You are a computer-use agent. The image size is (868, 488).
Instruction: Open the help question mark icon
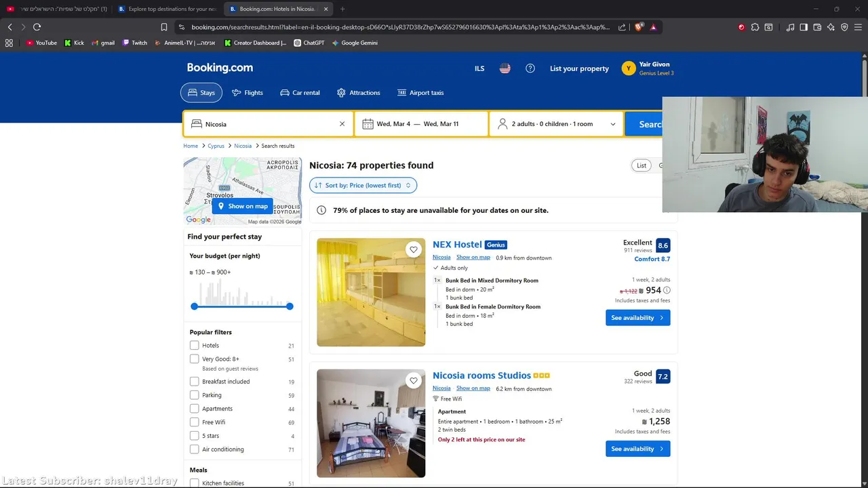pyautogui.click(x=530, y=68)
